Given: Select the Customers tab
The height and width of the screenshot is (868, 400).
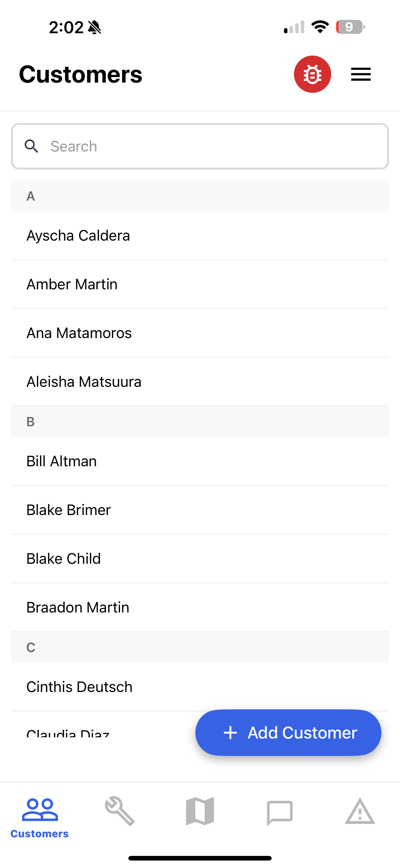Looking at the screenshot, I should 40,817.
